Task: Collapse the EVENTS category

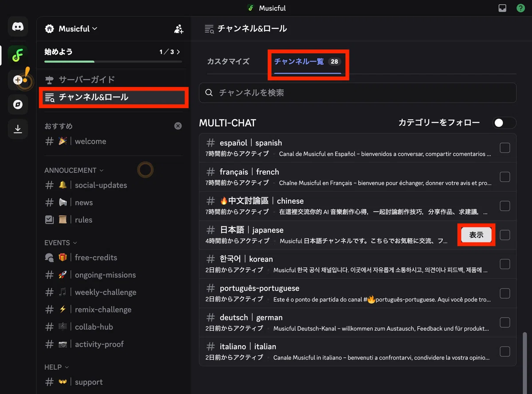Action: coord(60,243)
